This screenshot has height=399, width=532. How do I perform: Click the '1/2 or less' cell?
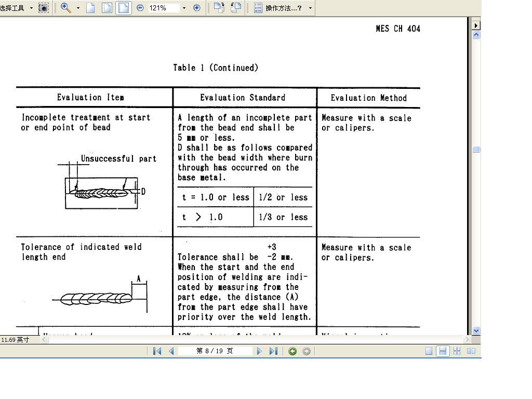click(x=283, y=197)
